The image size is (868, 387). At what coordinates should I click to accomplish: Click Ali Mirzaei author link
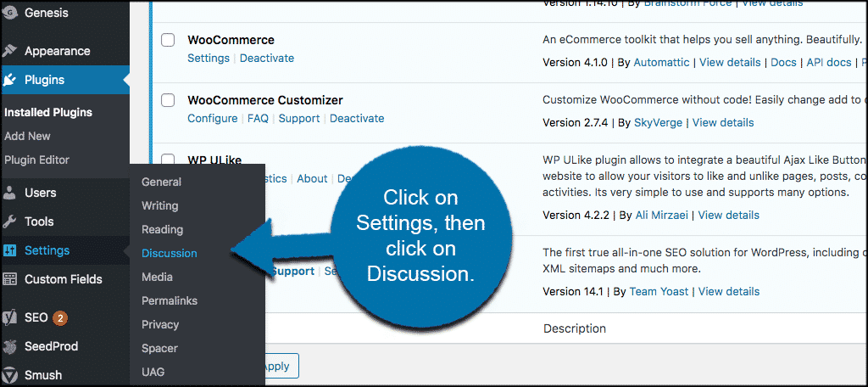coord(661,215)
